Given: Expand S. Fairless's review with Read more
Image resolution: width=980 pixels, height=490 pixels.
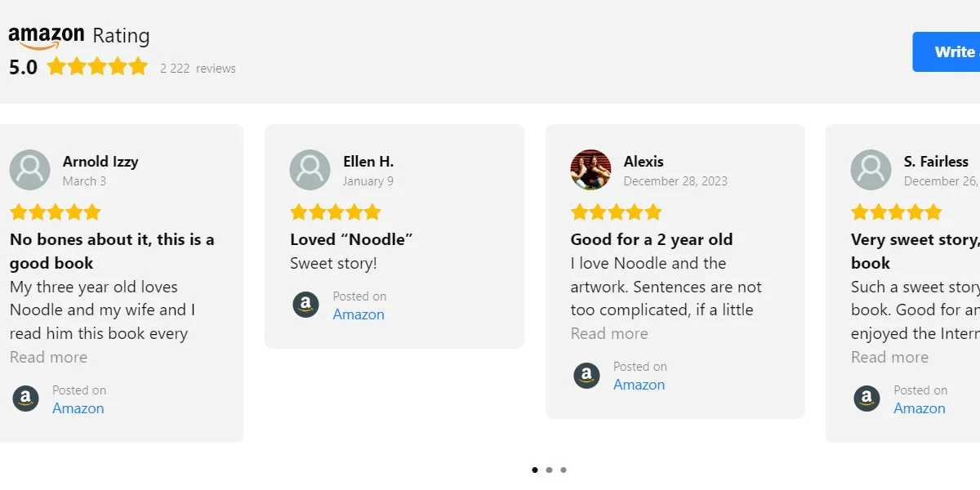Looking at the screenshot, I should [889, 357].
